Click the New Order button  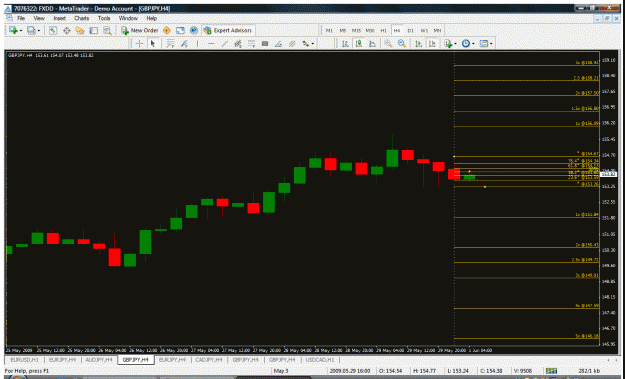[x=140, y=30]
